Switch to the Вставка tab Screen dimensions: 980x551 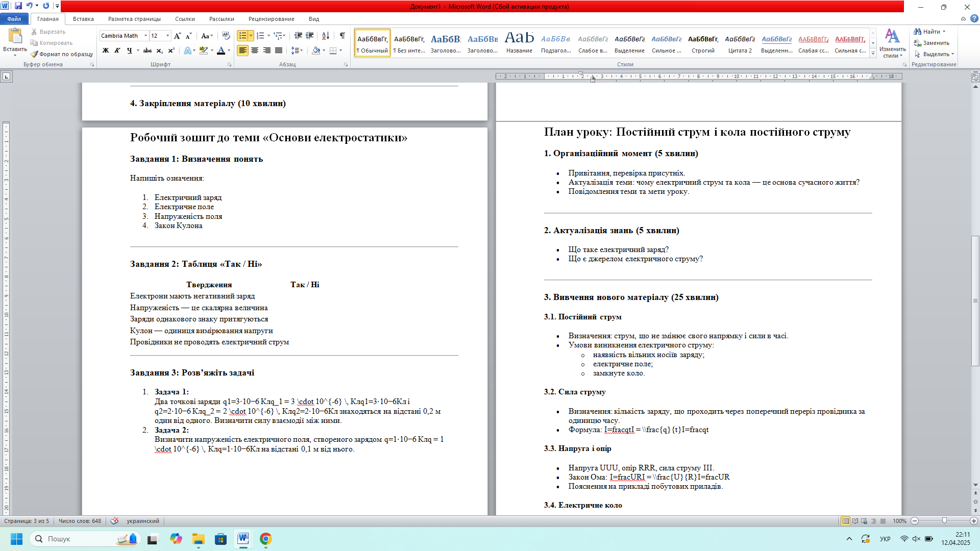83,19
